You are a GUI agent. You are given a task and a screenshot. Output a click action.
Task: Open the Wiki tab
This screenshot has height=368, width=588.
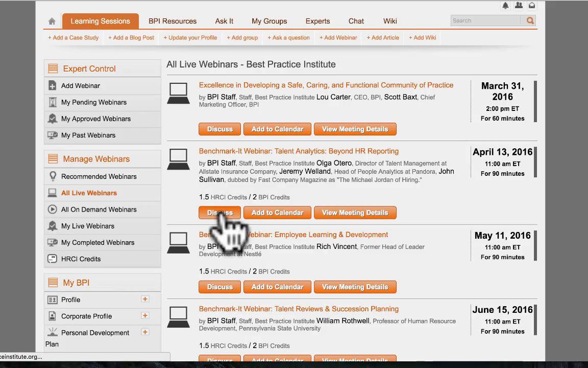(390, 21)
